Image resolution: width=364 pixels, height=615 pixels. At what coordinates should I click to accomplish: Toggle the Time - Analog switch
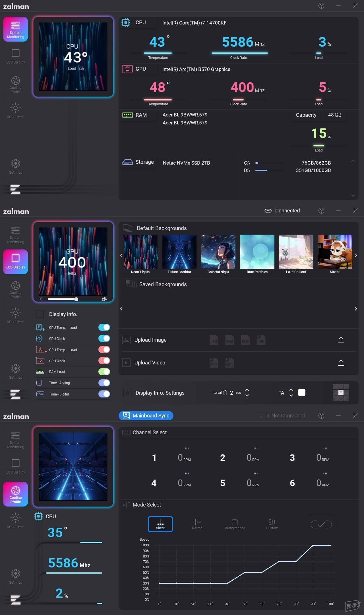tap(104, 383)
